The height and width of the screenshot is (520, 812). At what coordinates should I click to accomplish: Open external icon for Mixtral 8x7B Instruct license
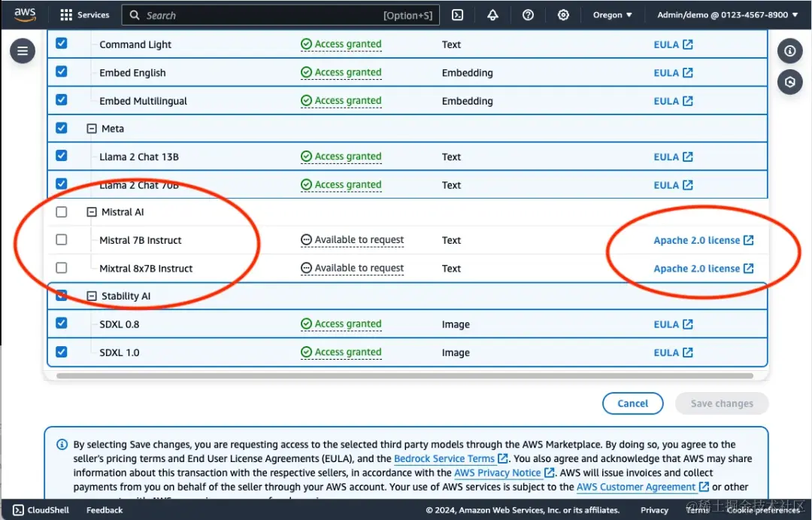pyautogui.click(x=748, y=268)
